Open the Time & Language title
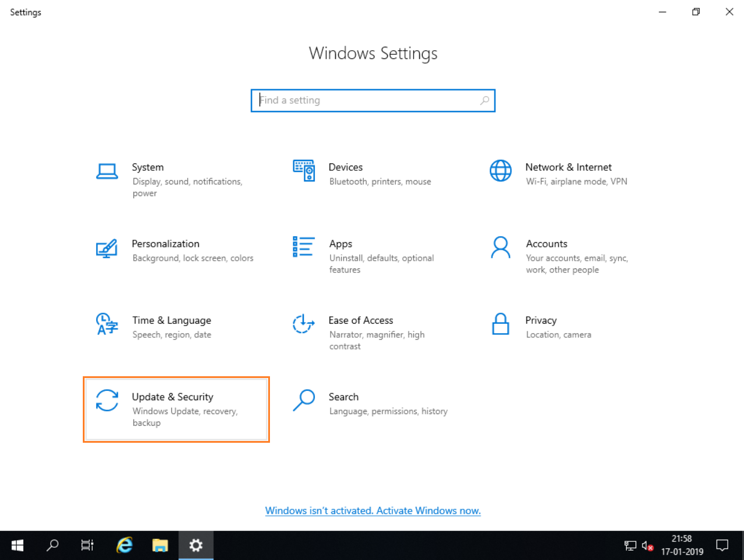 coord(171,320)
